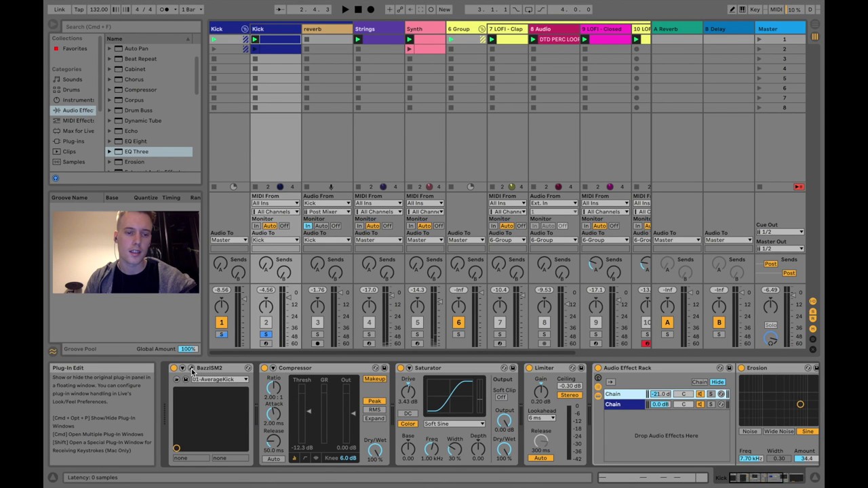Disable the Saturator device
The height and width of the screenshot is (488, 868).
401,368
